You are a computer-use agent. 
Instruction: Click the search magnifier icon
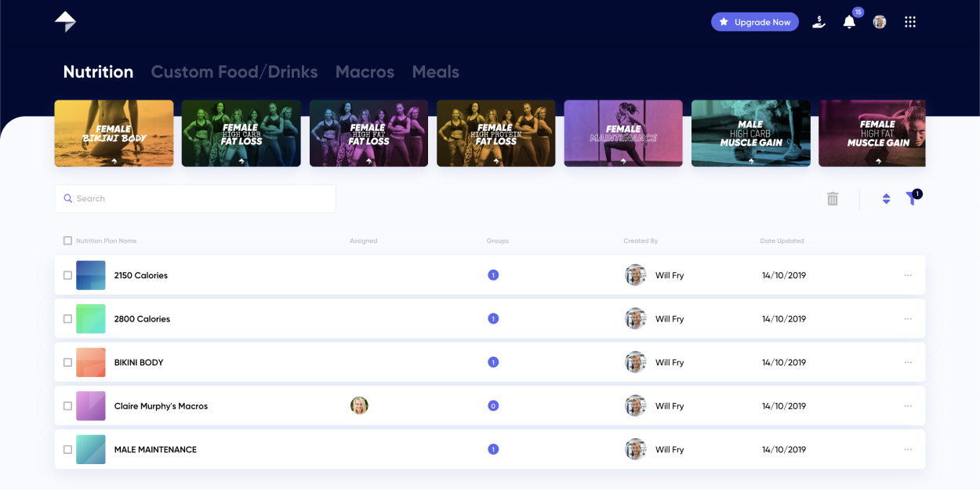(x=68, y=198)
